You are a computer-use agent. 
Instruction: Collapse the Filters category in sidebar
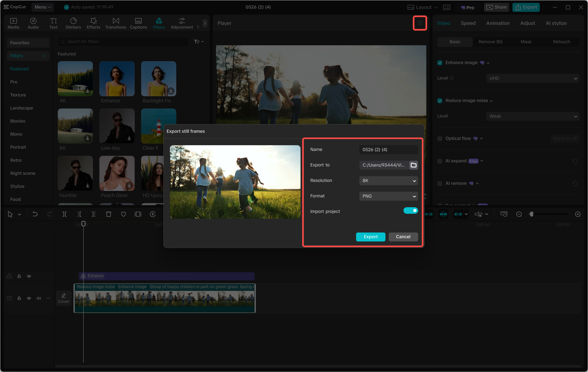click(28, 56)
